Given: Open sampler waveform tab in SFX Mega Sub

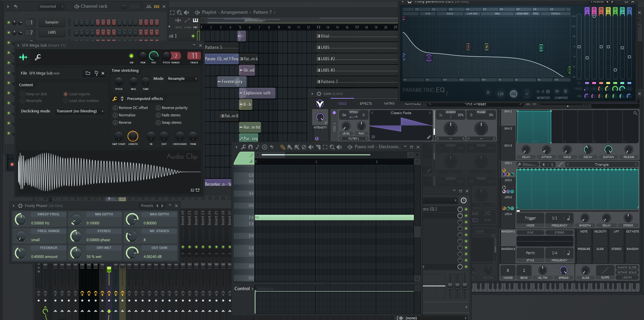Looking at the screenshot, I should [x=23, y=57].
